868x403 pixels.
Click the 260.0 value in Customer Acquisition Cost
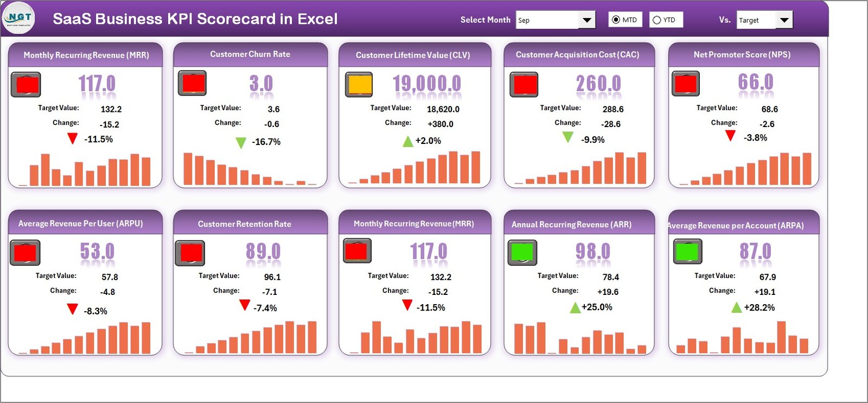[598, 84]
